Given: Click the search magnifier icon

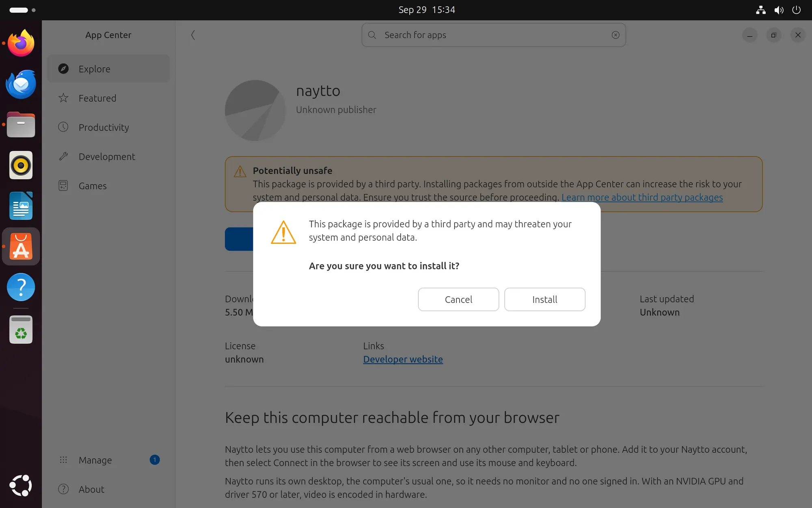Looking at the screenshot, I should (x=372, y=35).
